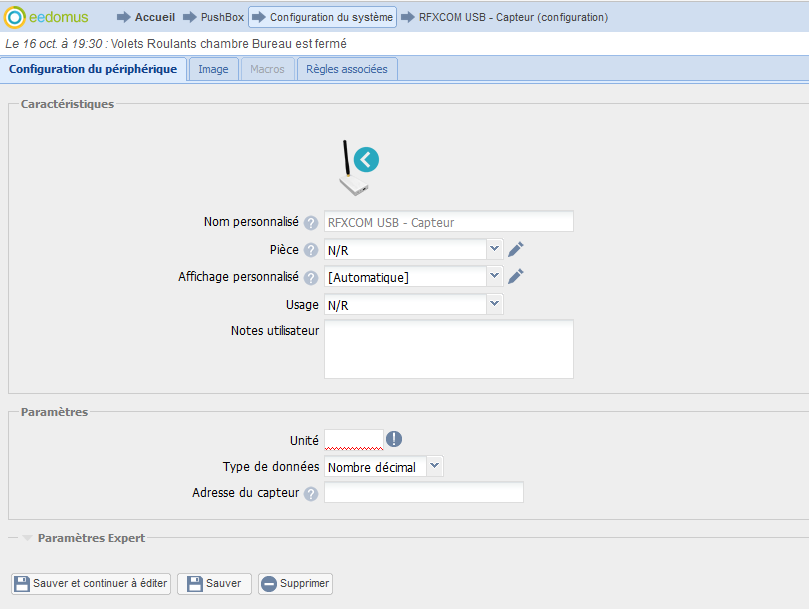Screen dimensions: 809x610
Task: Switch to the Macros tab
Action: [267, 69]
